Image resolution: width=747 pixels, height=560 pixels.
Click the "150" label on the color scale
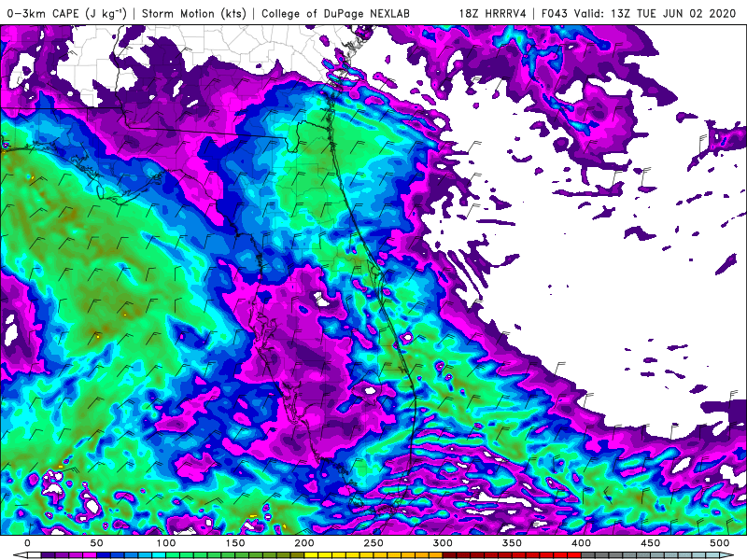pyautogui.click(x=235, y=543)
